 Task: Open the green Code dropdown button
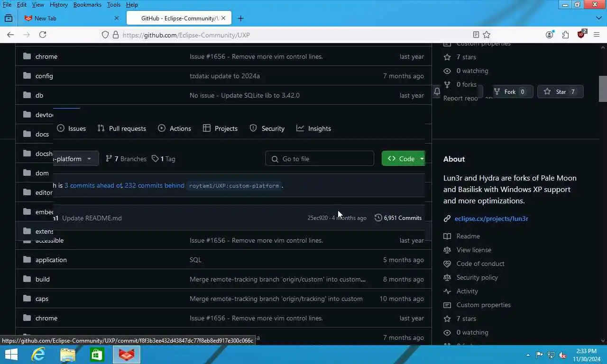click(403, 159)
